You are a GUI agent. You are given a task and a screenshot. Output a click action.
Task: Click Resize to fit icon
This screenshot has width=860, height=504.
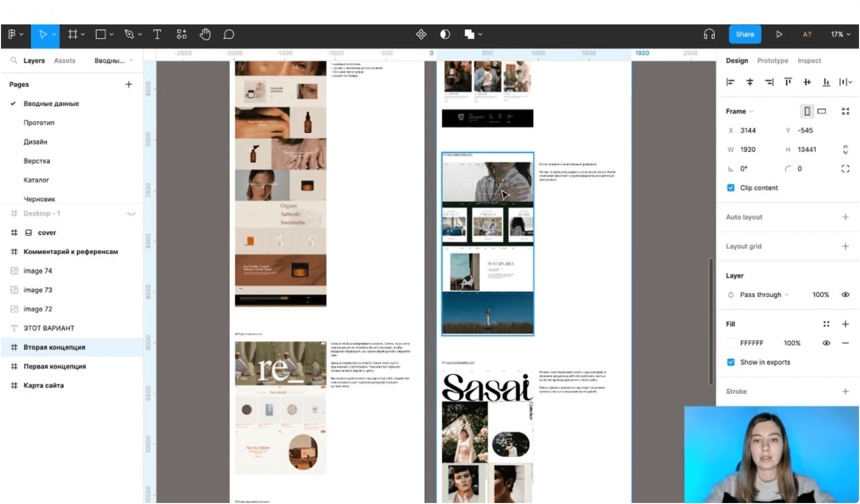click(845, 111)
